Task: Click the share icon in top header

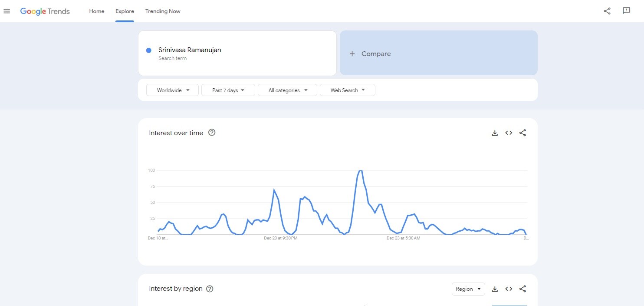Action: [x=607, y=11]
